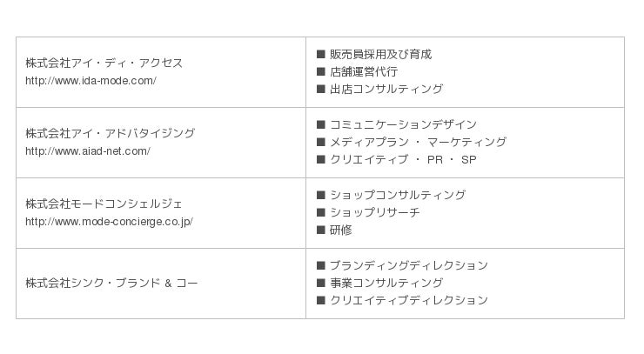Click company name 株式会社アイ・ディ・アクセス
This screenshot has width=644, height=354.
point(104,63)
